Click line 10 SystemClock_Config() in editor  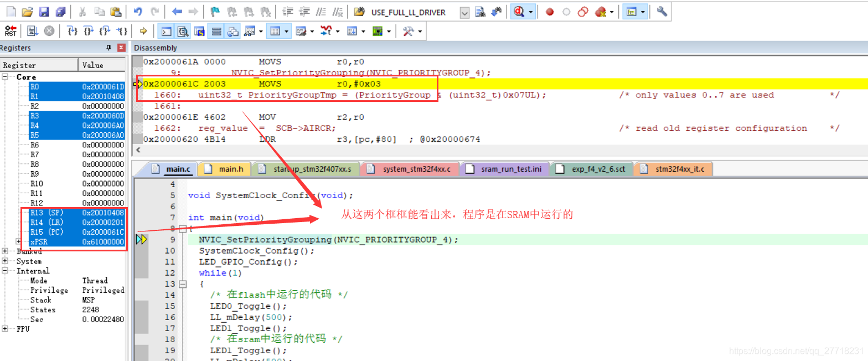[x=257, y=251]
